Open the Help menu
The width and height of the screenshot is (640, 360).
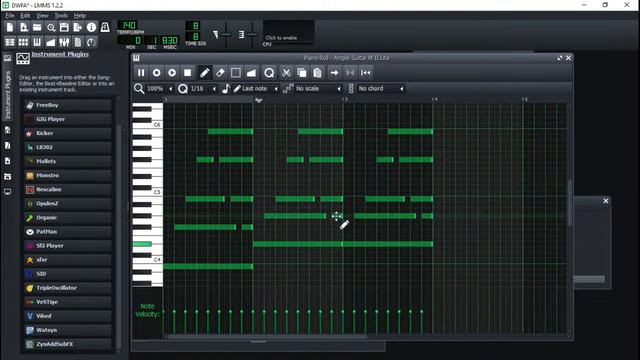[80, 16]
